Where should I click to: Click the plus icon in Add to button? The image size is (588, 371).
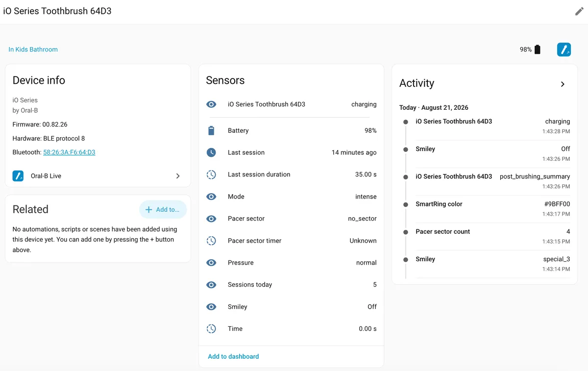[149, 210]
